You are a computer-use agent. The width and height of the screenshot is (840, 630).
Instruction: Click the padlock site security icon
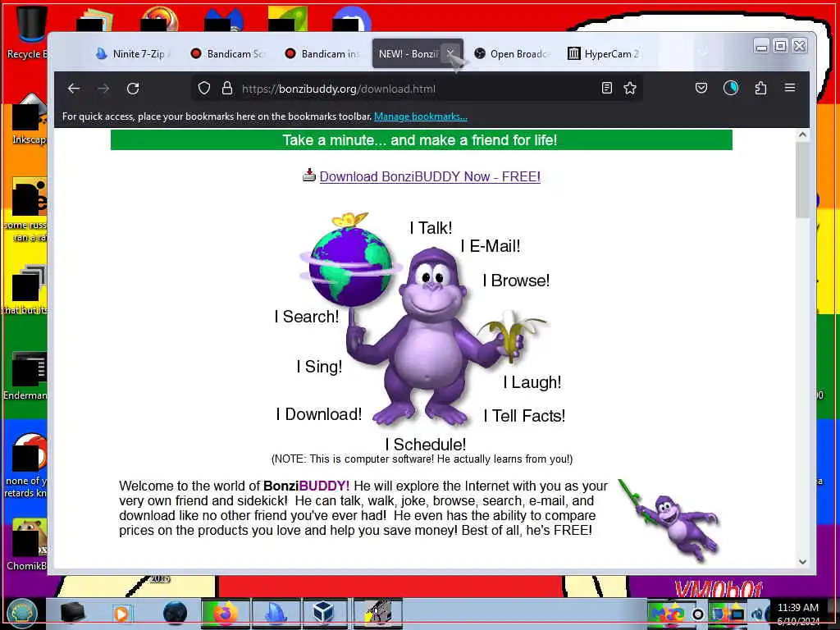227,88
